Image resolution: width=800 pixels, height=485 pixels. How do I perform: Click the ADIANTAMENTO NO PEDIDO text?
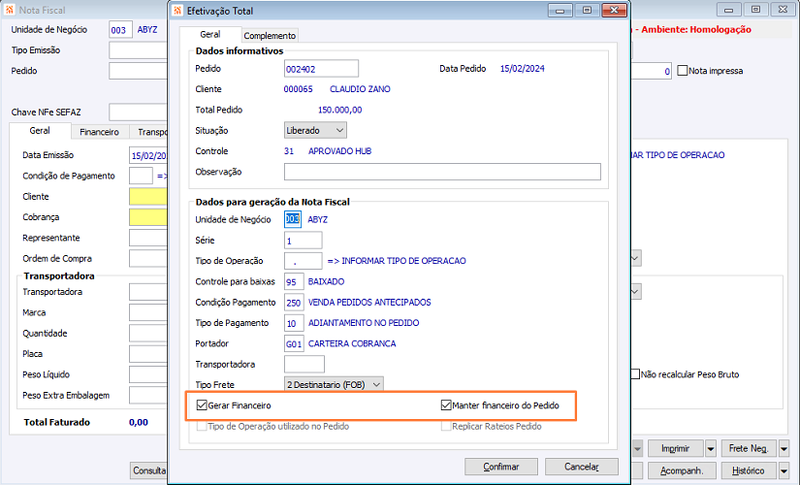coord(364,323)
